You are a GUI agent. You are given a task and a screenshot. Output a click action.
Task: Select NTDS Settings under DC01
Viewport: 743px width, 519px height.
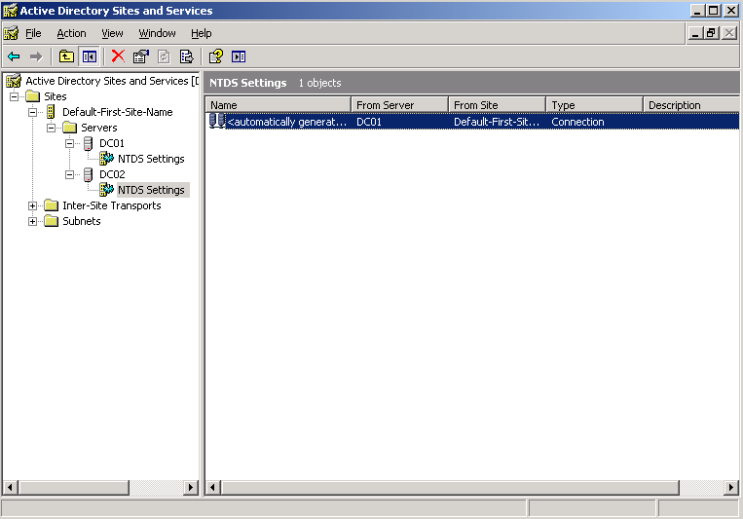tap(151, 159)
